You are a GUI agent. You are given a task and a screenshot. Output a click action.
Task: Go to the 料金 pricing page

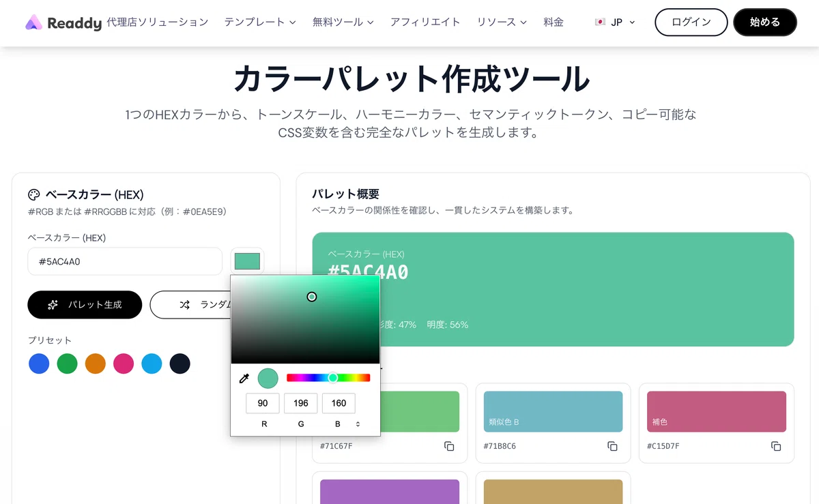[554, 23]
